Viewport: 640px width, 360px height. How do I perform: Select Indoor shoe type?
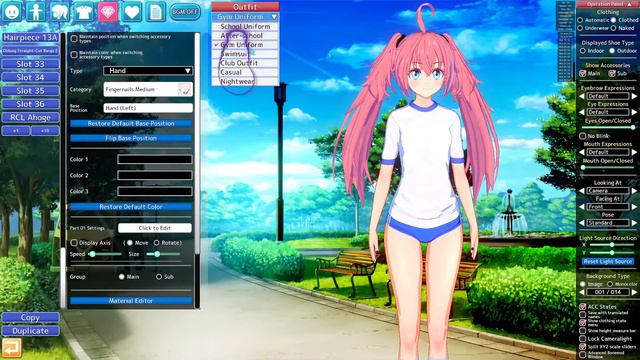582,51
